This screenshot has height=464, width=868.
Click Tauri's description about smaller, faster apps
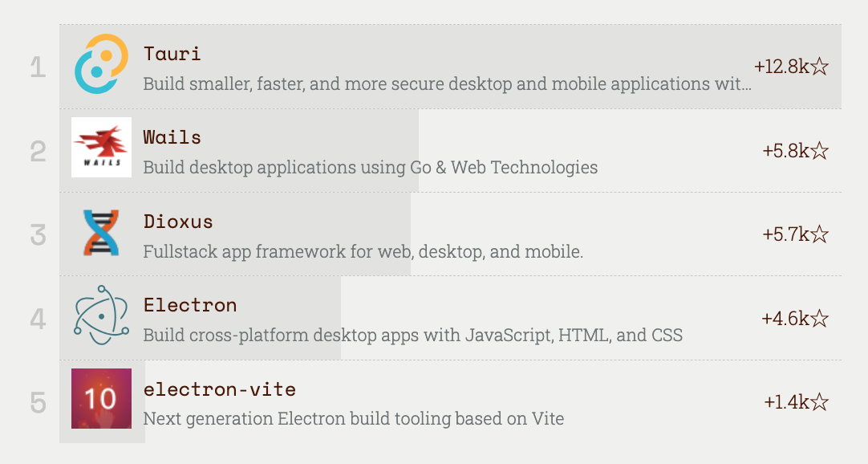tap(447, 83)
